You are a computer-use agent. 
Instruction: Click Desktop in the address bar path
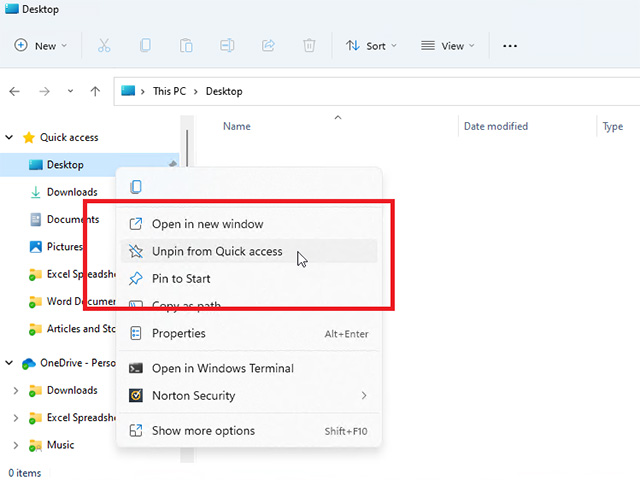point(224,91)
